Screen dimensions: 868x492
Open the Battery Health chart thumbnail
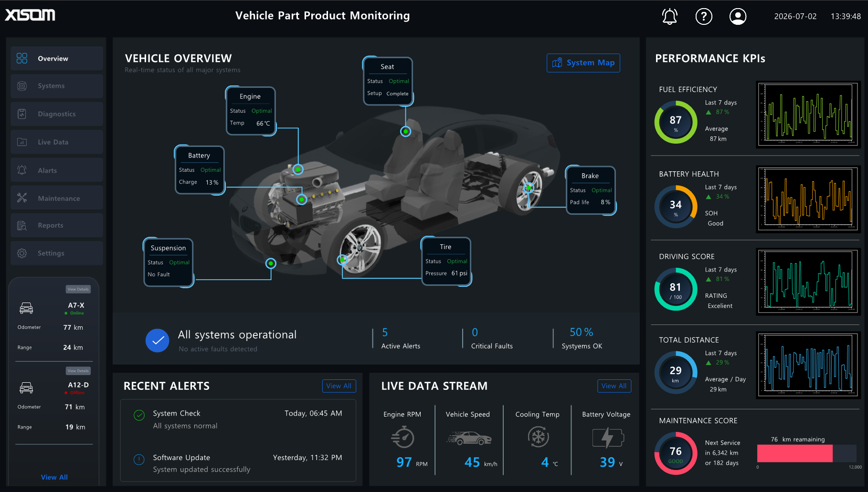point(808,199)
